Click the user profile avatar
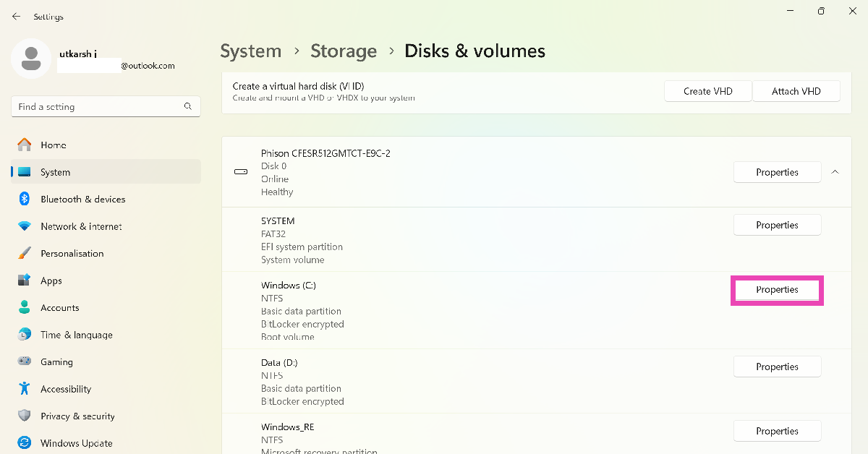The height and width of the screenshot is (454, 868). [30, 59]
